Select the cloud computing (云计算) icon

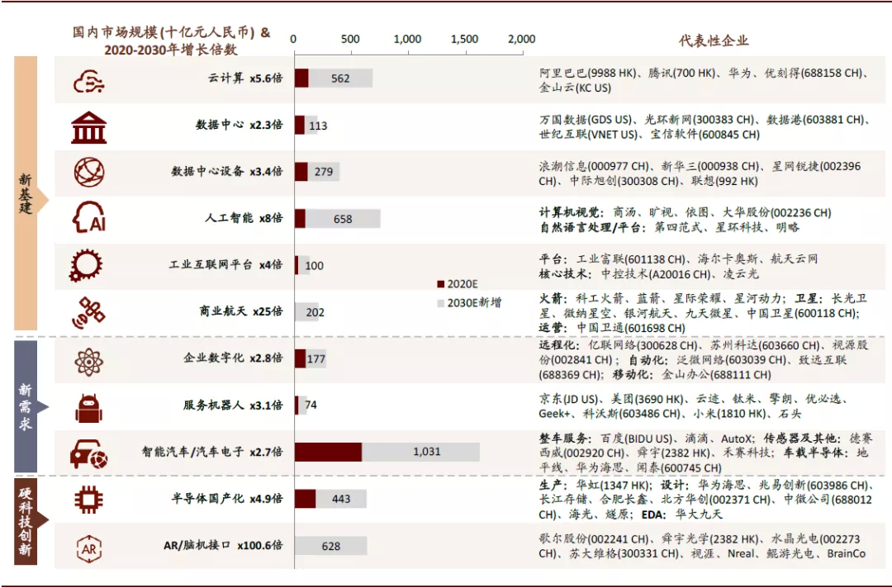click(88, 82)
